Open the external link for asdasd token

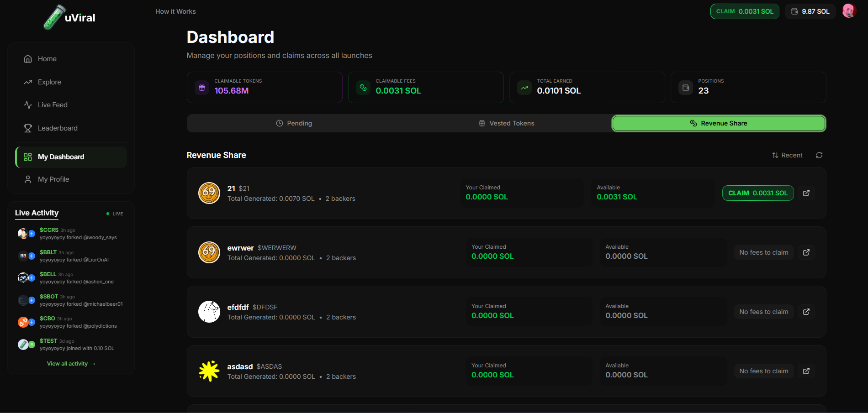click(806, 371)
